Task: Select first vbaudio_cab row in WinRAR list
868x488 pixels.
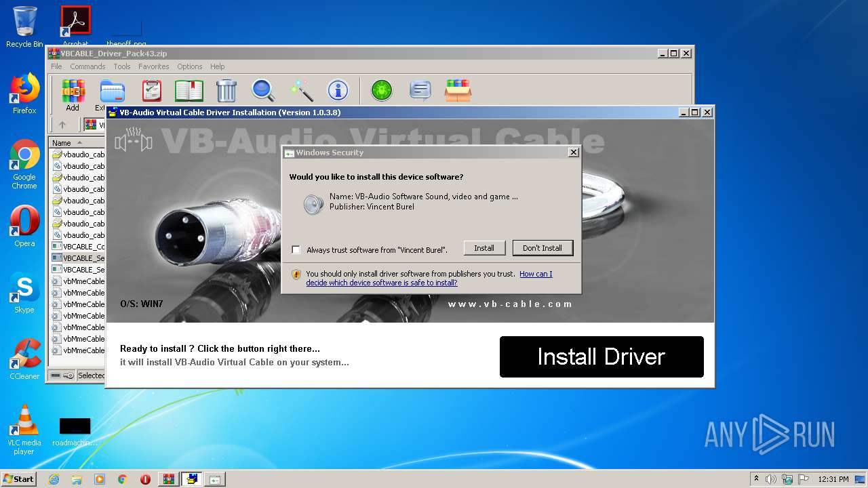Action: pyautogui.click(x=78, y=155)
